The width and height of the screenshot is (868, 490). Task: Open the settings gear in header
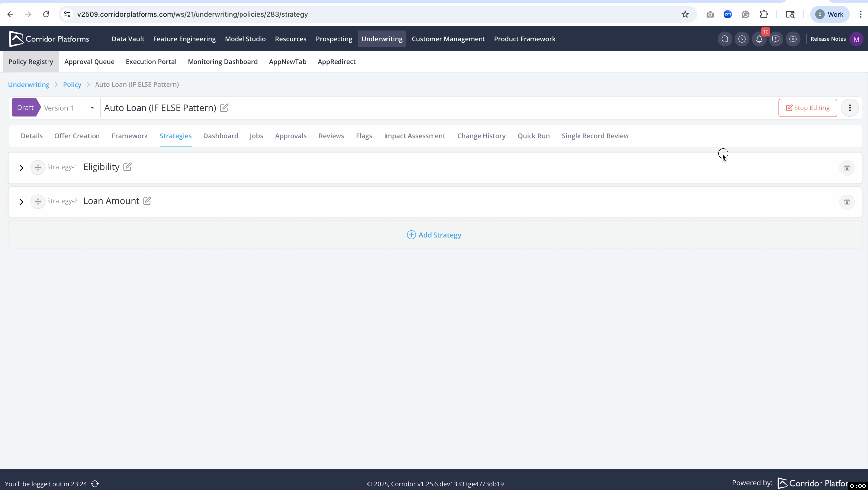793,39
